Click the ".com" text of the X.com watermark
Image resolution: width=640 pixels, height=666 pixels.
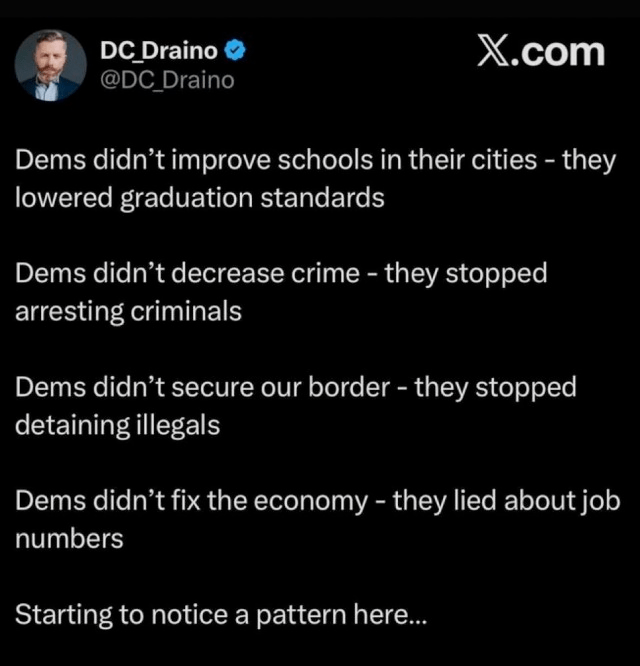[x=557, y=52]
